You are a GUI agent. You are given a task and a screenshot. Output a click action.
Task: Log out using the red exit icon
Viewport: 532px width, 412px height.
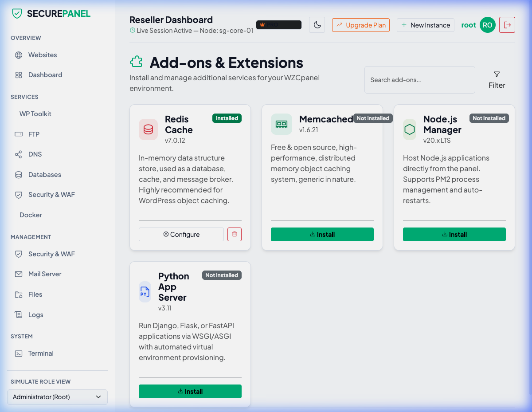coord(507,25)
